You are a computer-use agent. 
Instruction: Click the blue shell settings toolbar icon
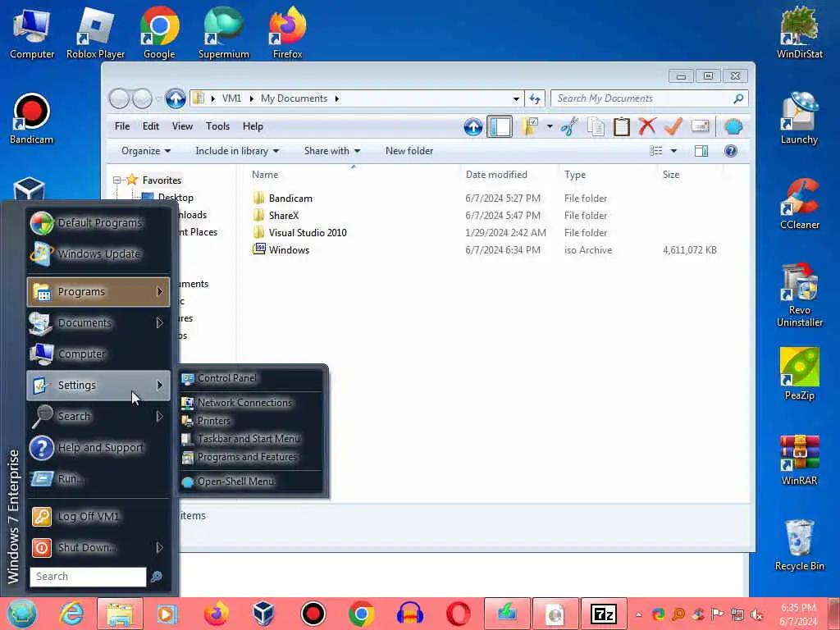point(733,127)
